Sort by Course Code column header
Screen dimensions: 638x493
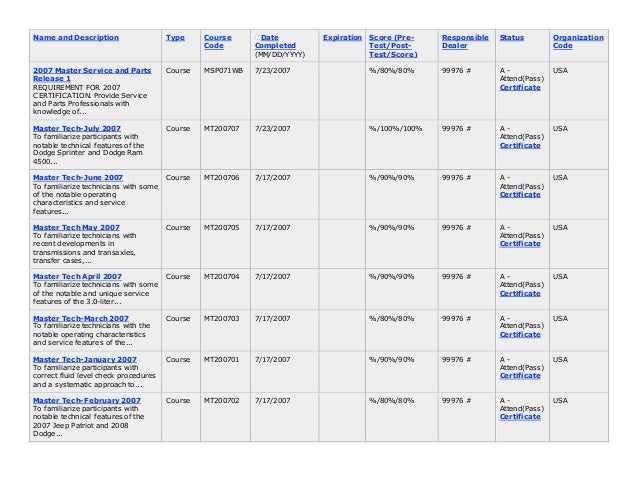coord(217,41)
